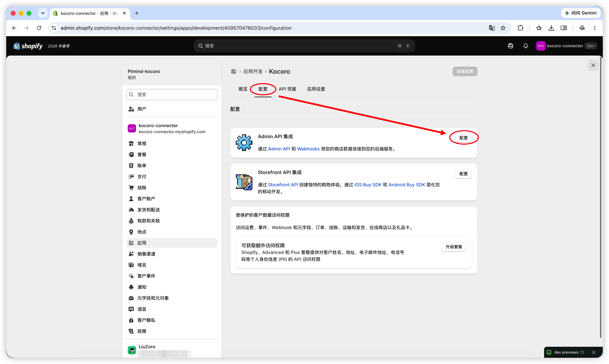609x364 pixels.
Task: Open 支付 settings
Action: (172, 177)
